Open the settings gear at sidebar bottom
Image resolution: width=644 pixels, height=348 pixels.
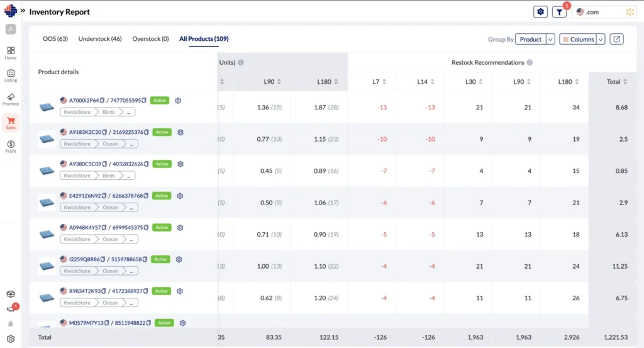click(x=11, y=339)
